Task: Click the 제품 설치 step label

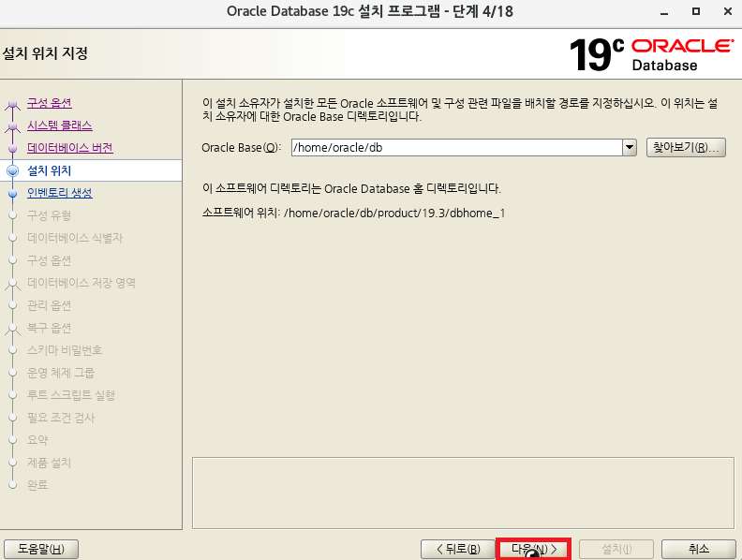Action: pyautogui.click(x=50, y=463)
